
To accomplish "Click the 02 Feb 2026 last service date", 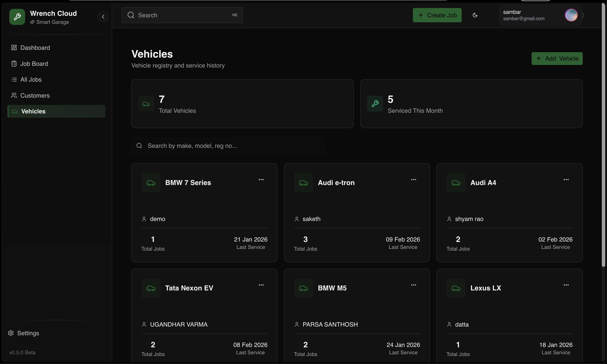I will (555, 239).
